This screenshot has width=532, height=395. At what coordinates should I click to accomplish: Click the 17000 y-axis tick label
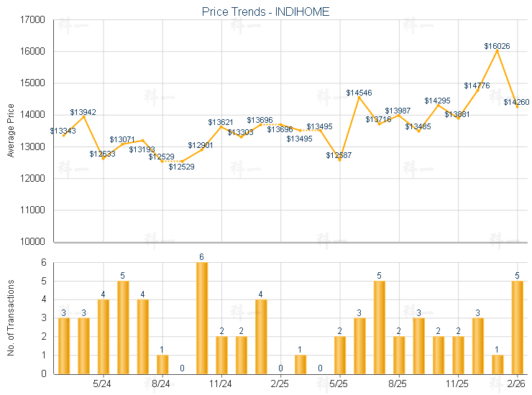pos(33,20)
